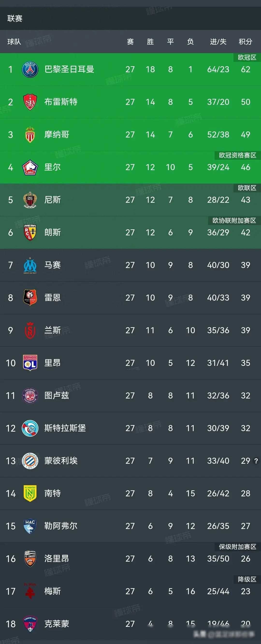Select the Monaco crown crest icon
261x644 pixels.
click(x=30, y=135)
